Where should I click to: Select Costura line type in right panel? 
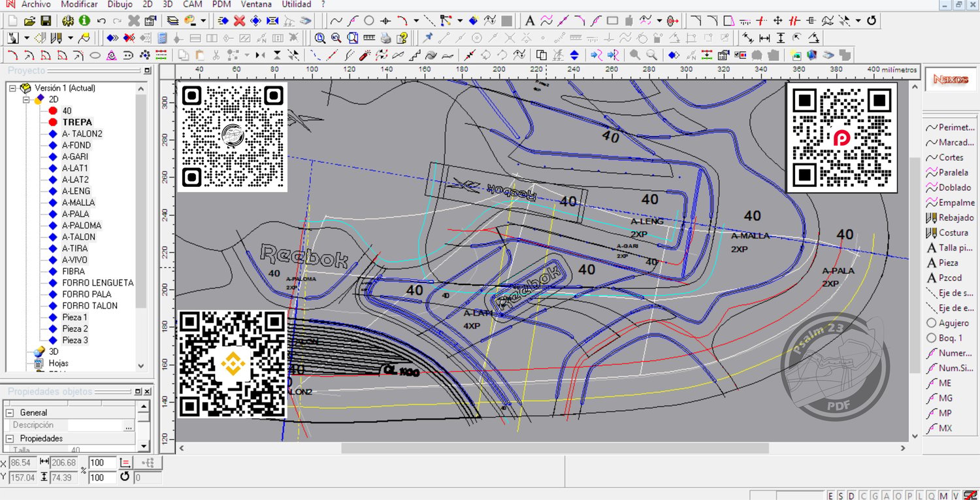947,233
